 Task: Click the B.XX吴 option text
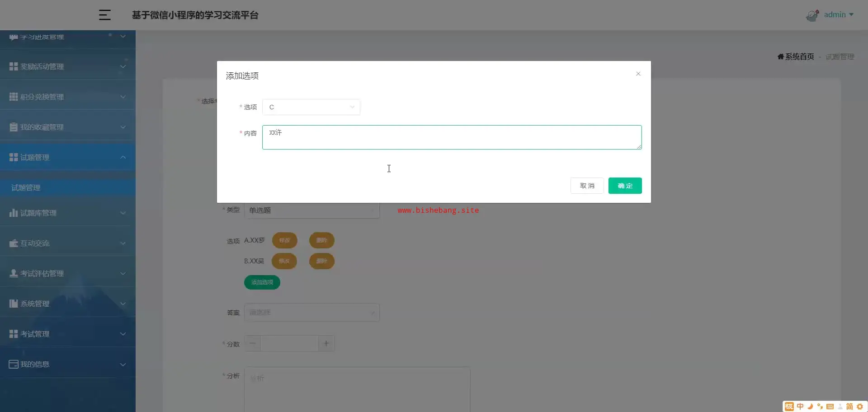(x=254, y=261)
